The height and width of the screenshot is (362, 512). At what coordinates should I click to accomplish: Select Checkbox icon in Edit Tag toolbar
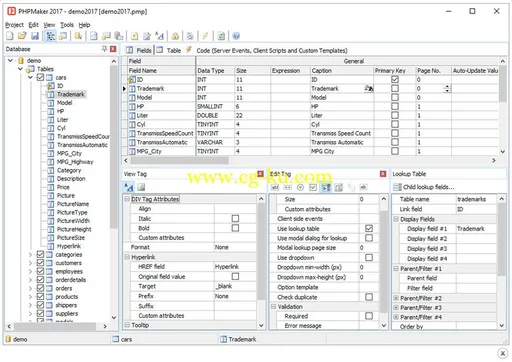(313, 187)
